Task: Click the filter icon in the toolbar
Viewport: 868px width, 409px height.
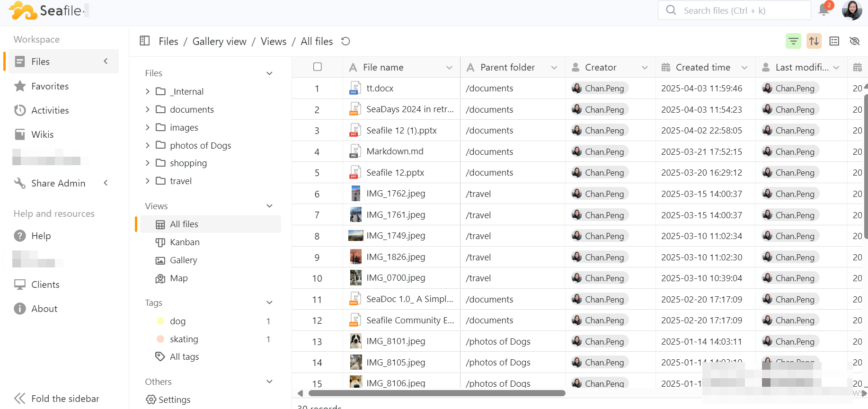Action: 793,41
